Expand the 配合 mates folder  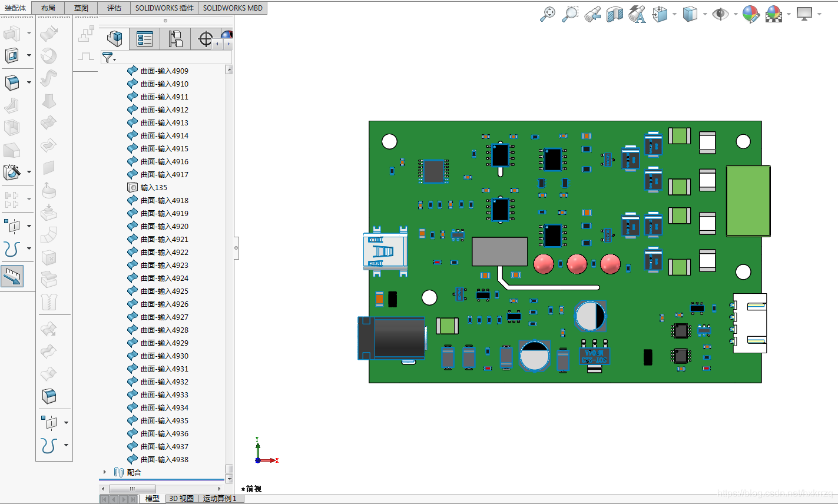tap(105, 472)
